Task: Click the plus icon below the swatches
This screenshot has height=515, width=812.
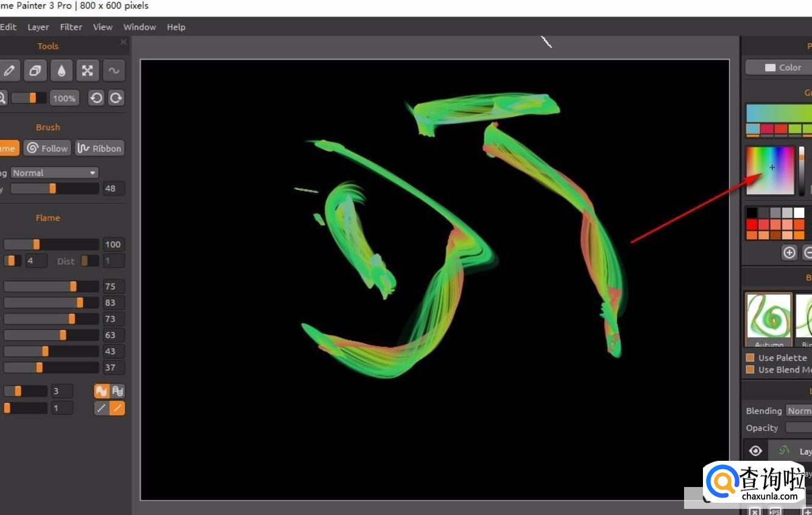Action: point(789,253)
